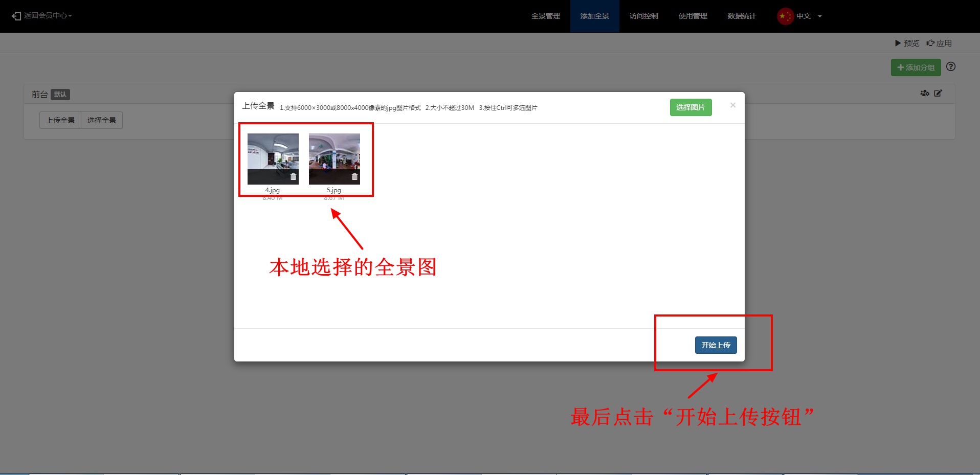
Task: Click the help question mark icon
Action: 951,67
